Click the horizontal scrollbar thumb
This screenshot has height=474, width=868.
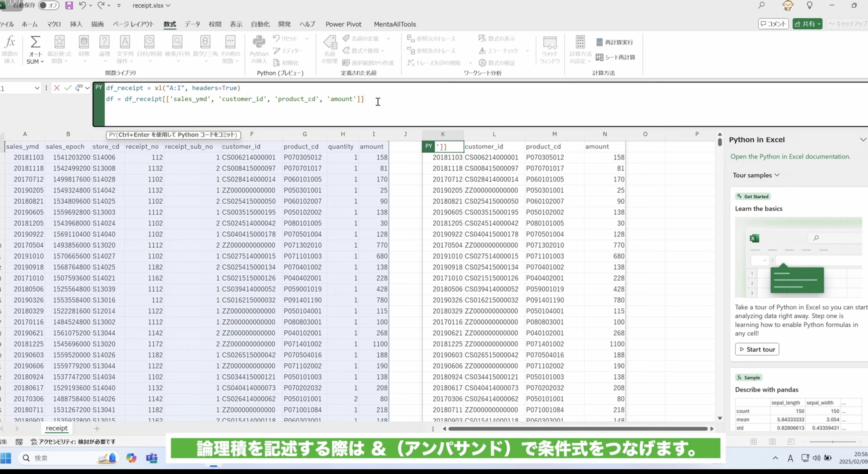tap(578, 429)
